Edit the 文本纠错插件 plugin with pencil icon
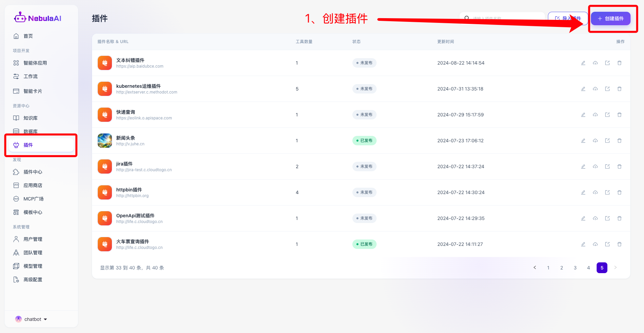 click(x=583, y=63)
